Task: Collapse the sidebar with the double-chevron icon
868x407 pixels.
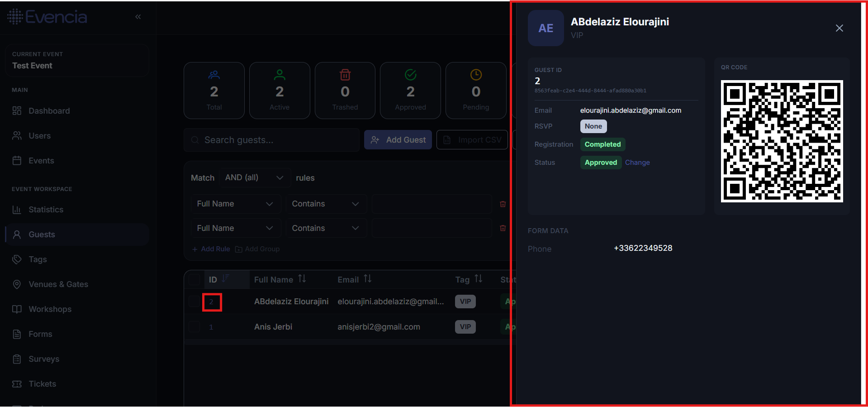Action: (x=138, y=17)
